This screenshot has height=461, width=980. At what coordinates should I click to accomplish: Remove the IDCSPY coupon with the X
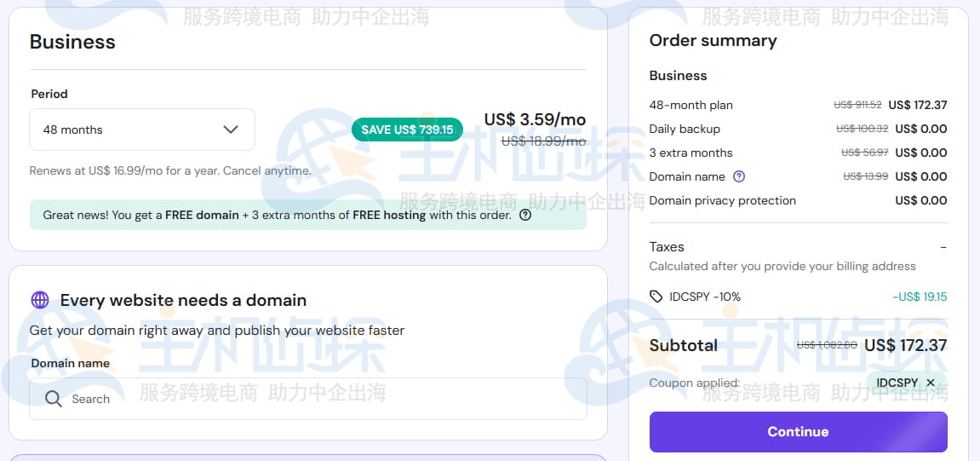coord(931,383)
